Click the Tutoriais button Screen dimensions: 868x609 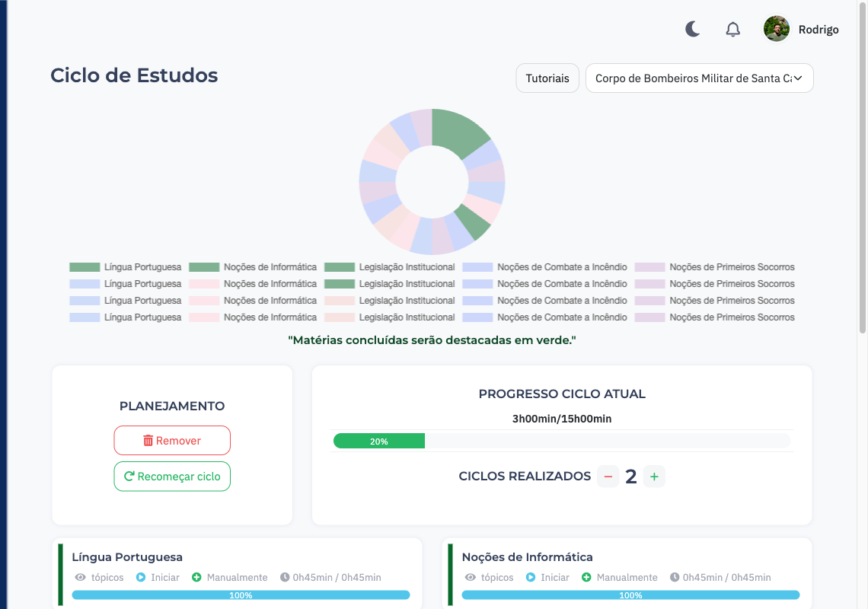pos(547,78)
